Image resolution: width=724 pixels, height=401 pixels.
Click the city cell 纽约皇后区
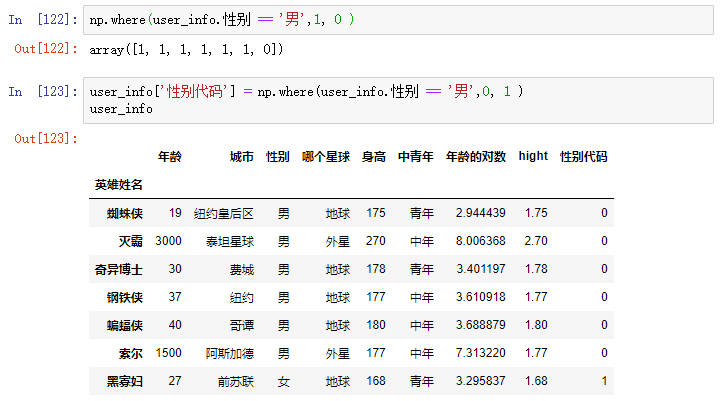[223, 213]
